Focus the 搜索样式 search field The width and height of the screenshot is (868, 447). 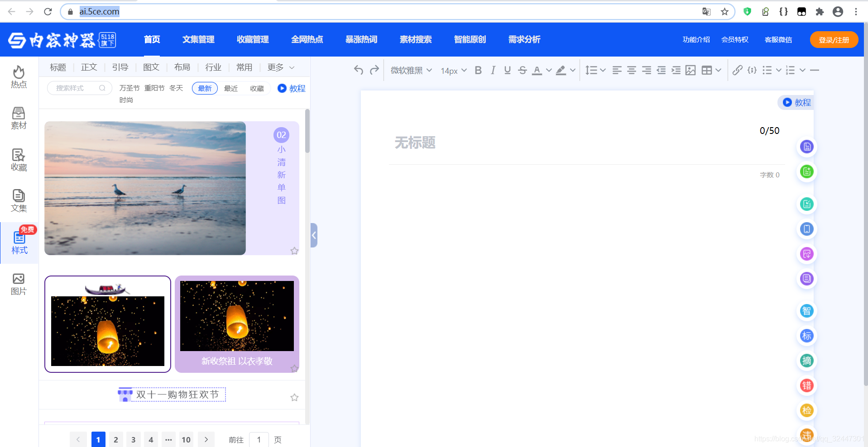(80, 88)
